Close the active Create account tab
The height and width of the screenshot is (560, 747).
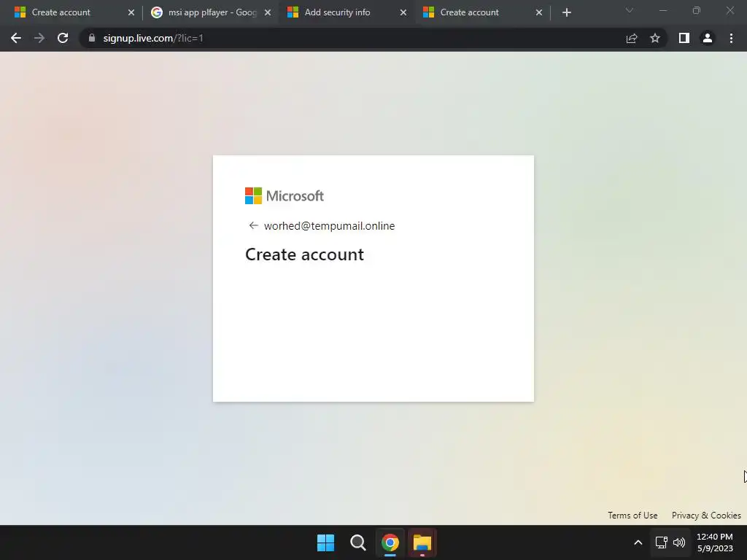539,12
